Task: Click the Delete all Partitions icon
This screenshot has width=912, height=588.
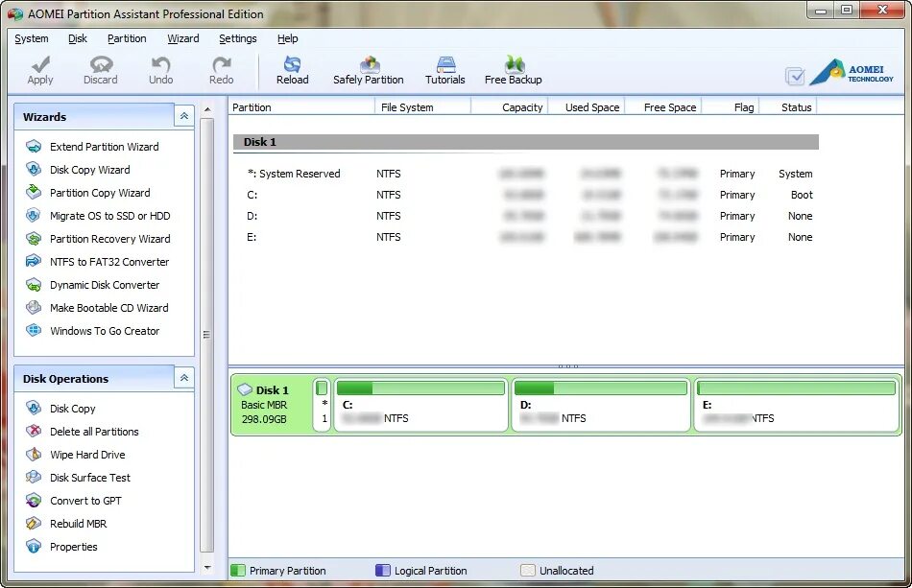Action: 34,431
